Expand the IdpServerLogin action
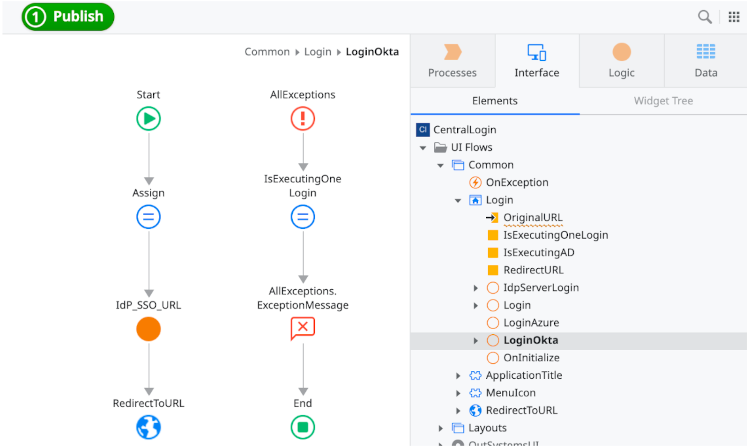This screenshot has width=750, height=447. 475,288
